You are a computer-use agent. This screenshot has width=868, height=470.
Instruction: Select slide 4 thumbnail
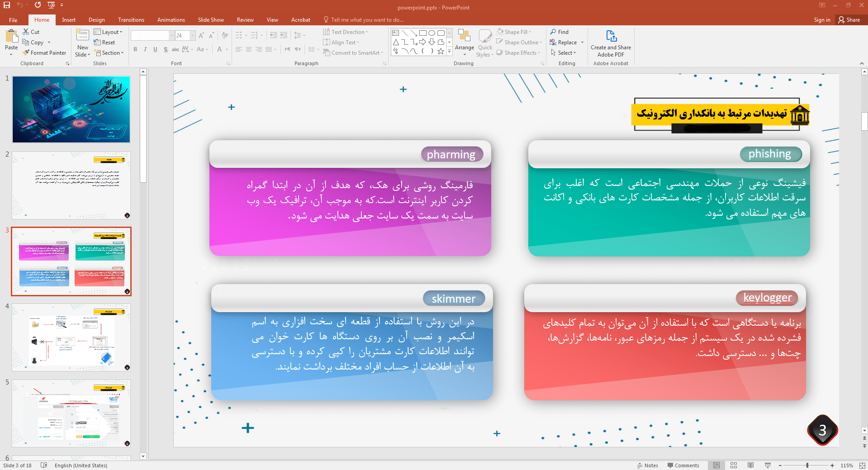coord(71,337)
